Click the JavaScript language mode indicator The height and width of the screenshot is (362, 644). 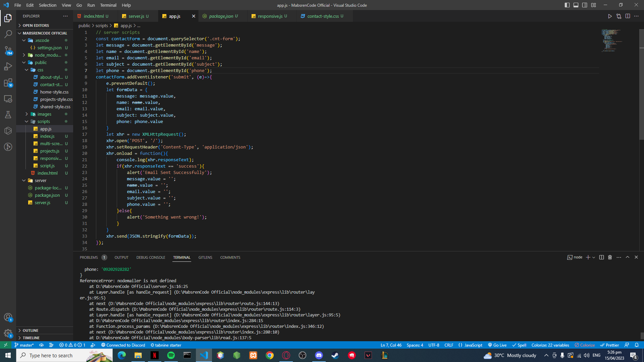470,345
